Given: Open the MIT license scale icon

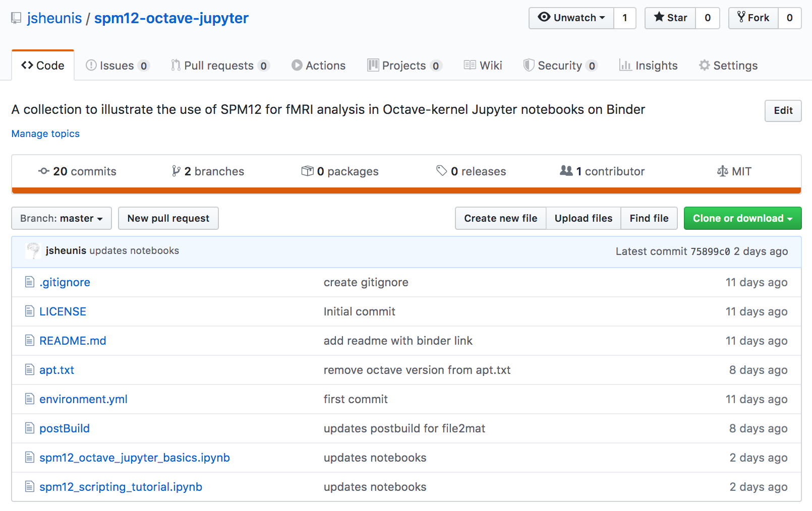Looking at the screenshot, I should pos(723,171).
